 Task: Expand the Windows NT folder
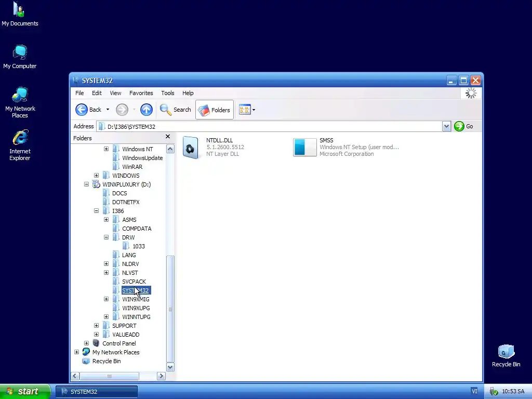(x=106, y=149)
